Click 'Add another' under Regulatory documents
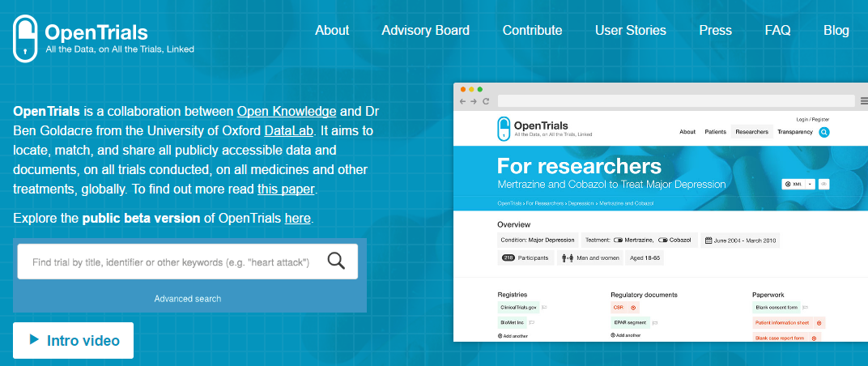868x366 pixels. coord(626,335)
